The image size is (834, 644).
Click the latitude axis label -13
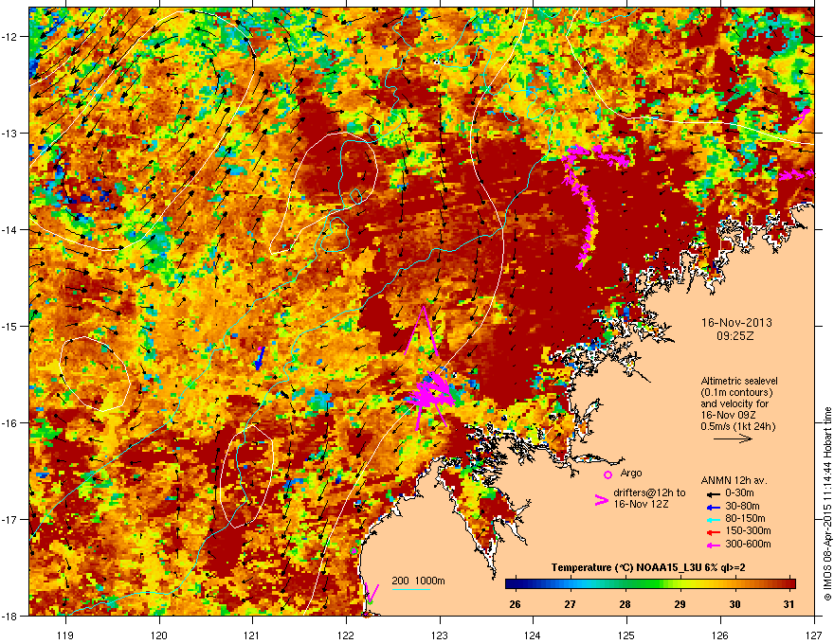11,134
